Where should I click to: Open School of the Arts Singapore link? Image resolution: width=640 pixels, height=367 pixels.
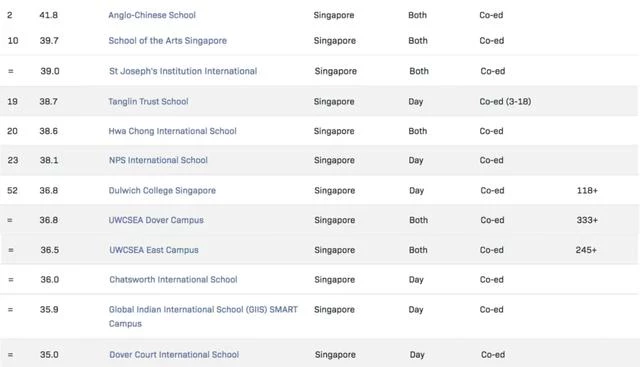(167, 41)
